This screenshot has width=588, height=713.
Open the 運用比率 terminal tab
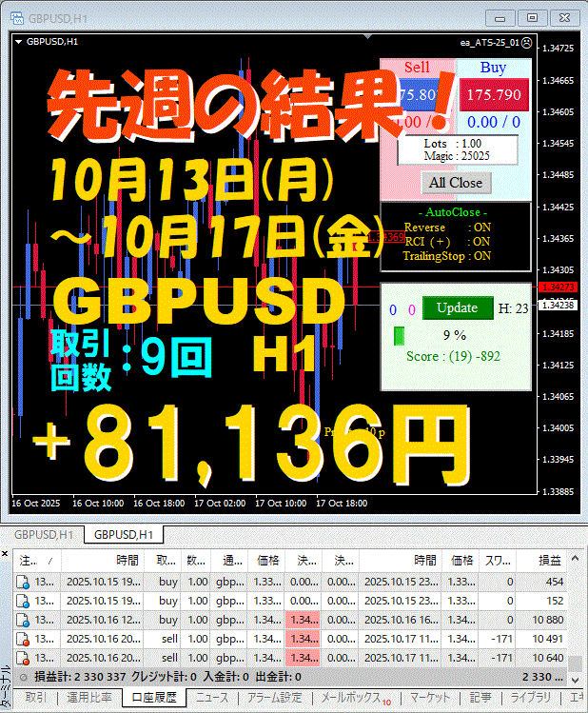point(89,698)
